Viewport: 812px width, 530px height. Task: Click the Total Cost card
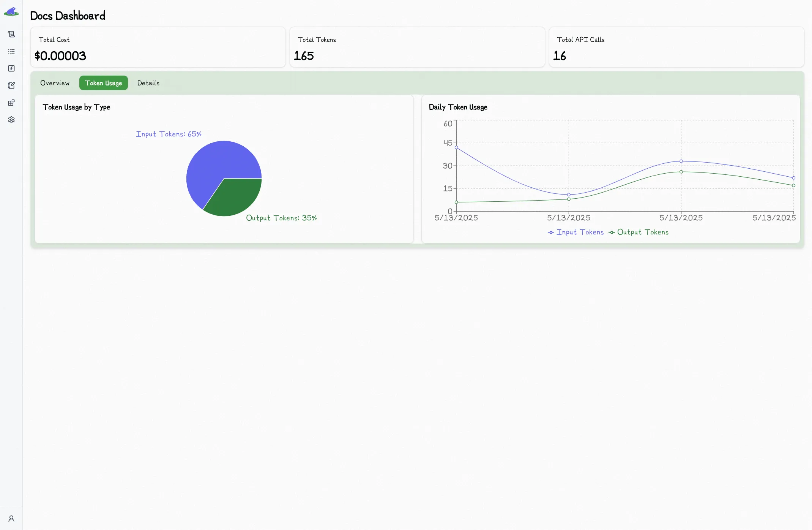pyautogui.click(x=158, y=47)
